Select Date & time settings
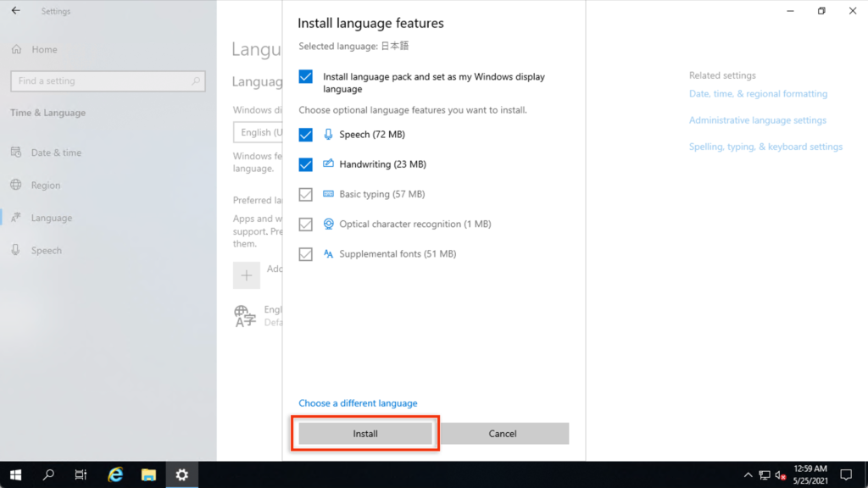 [56, 152]
